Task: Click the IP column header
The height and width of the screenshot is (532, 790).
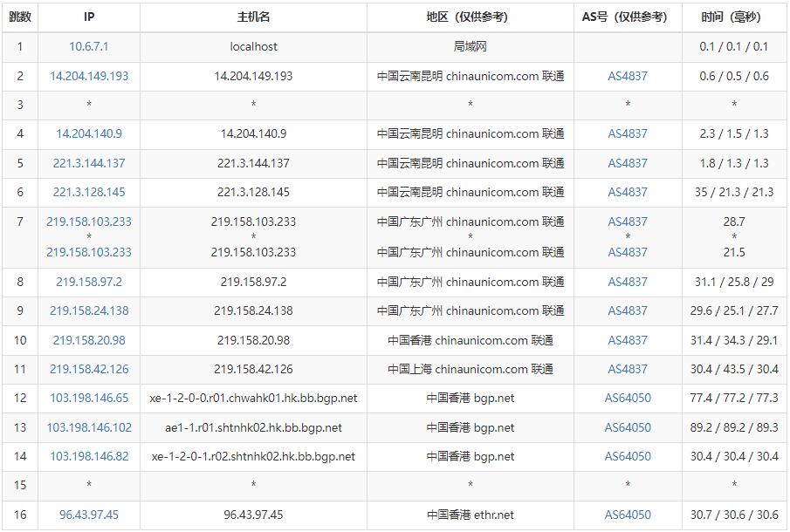Action: pyautogui.click(x=89, y=17)
